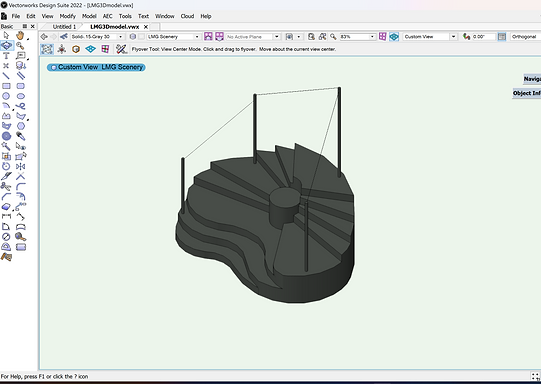Select the Eyedropper tool
Image resolution: width=541 pixels, height=384 pixels.
point(20,136)
